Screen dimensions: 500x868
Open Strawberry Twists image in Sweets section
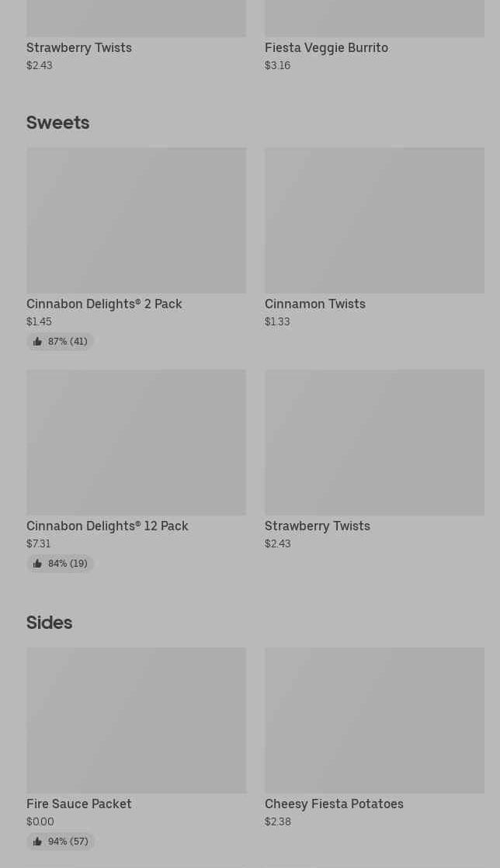coord(374,443)
